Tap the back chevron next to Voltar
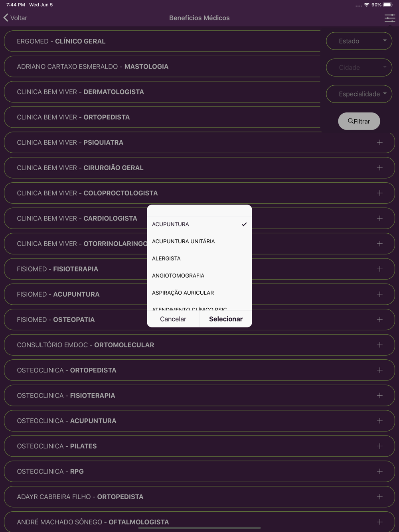The image size is (399, 532). click(x=6, y=18)
